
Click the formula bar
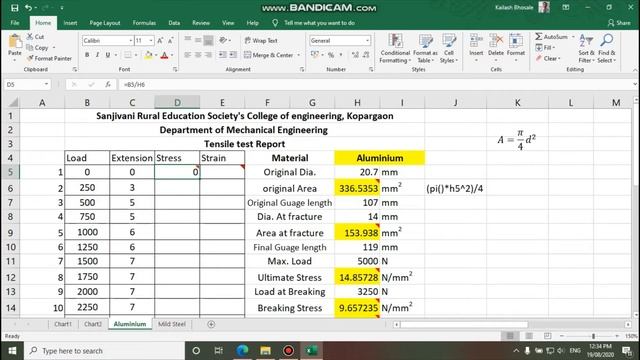point(376,84)
